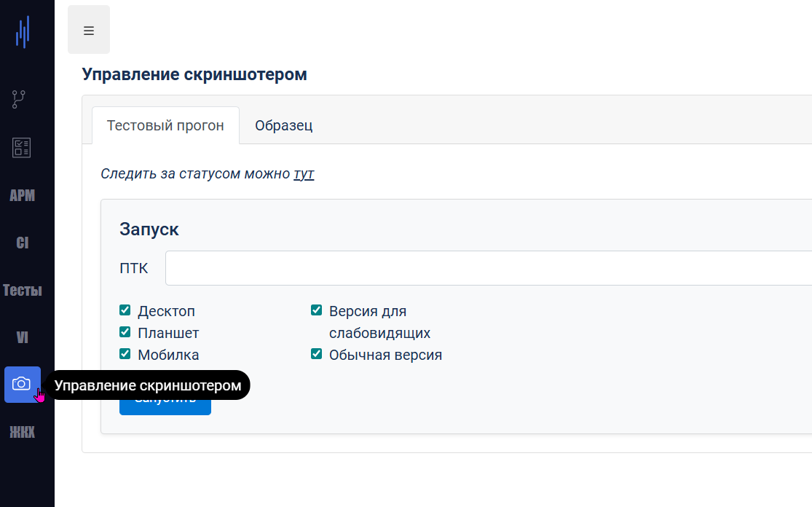Switch to the Образец tab
The image size is (812, 507).
tap(284, 125)
